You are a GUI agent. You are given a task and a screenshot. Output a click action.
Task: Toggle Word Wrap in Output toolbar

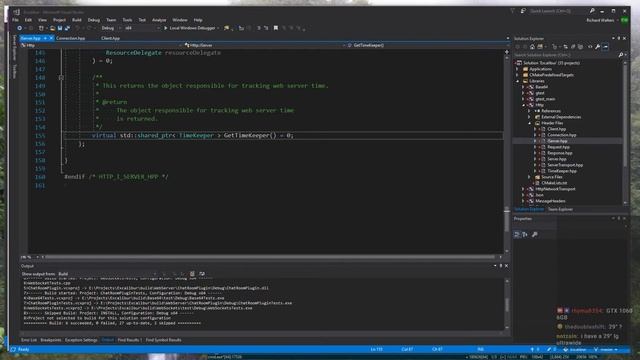pos(202,274)
